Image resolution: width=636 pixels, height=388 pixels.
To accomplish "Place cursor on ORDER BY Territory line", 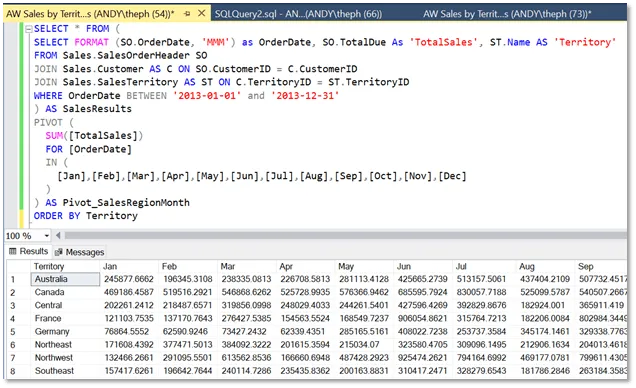I will click(x=86, y=216).
